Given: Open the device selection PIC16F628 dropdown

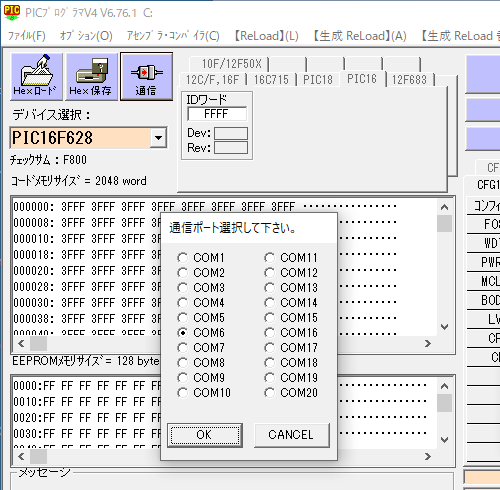Looking at the screenshot, I should [158, 138].
